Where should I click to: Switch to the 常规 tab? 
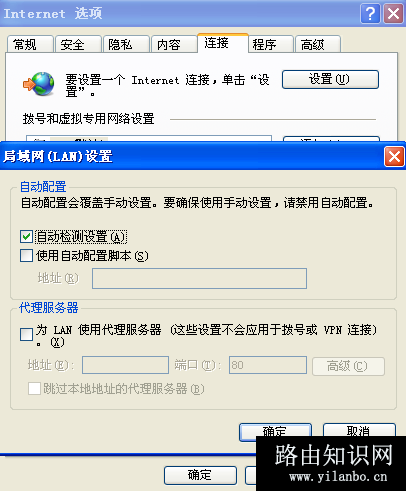(x=30, y=44)
